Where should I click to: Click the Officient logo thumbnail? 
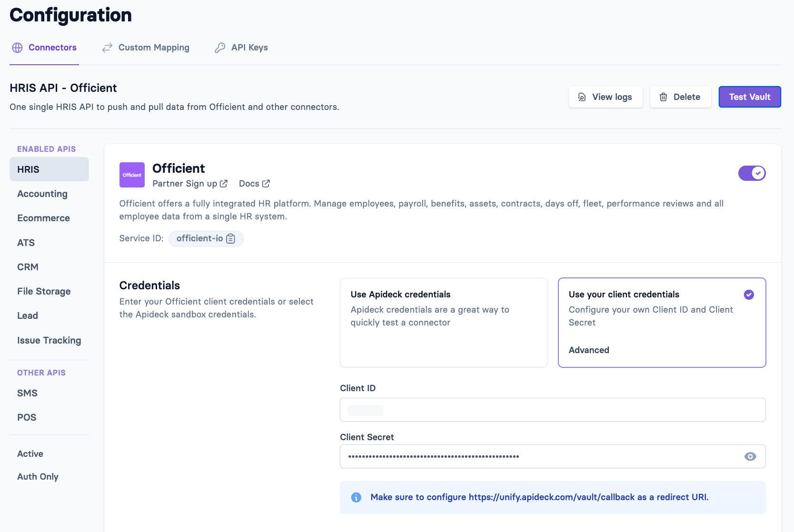(132, 175)
